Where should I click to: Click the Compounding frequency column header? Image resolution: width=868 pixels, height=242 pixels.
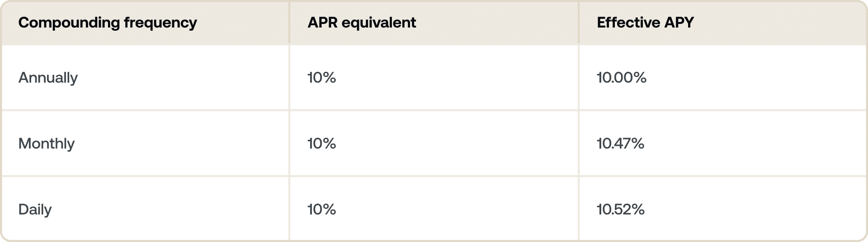click(x=108, y=23)
